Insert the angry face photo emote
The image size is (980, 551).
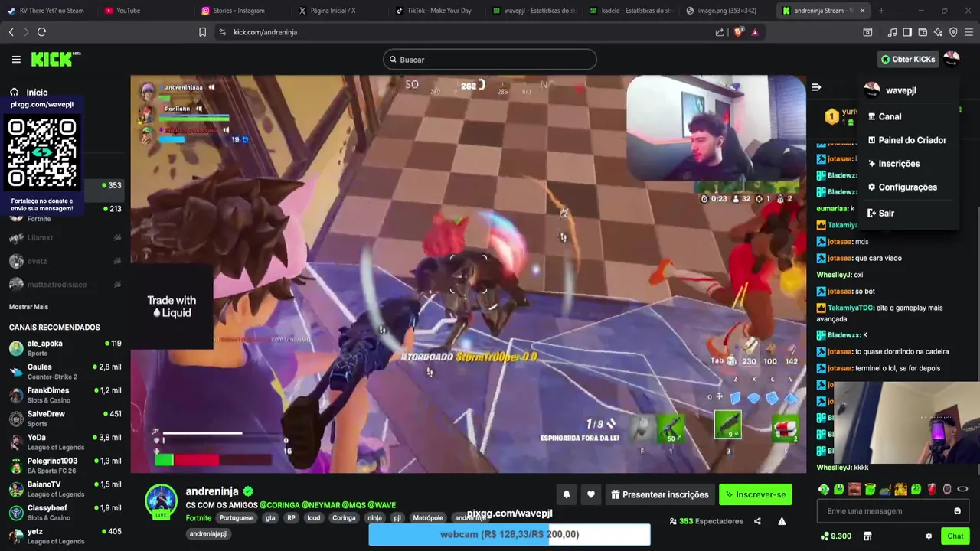pyautogui.click(x=854, y=489)
